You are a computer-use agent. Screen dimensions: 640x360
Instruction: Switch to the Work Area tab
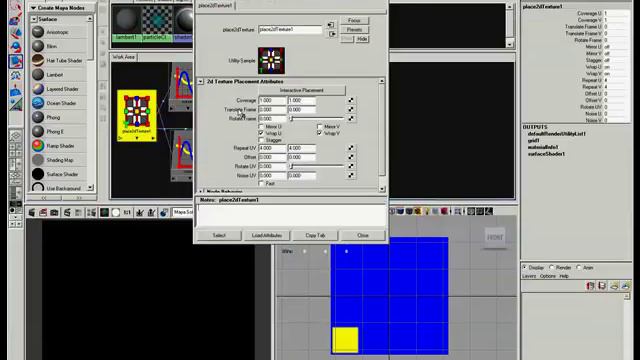[x=124, y=57]
